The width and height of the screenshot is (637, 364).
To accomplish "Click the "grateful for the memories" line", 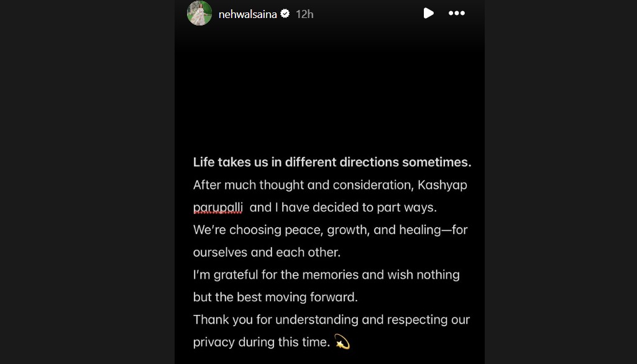I will (326, 275).
